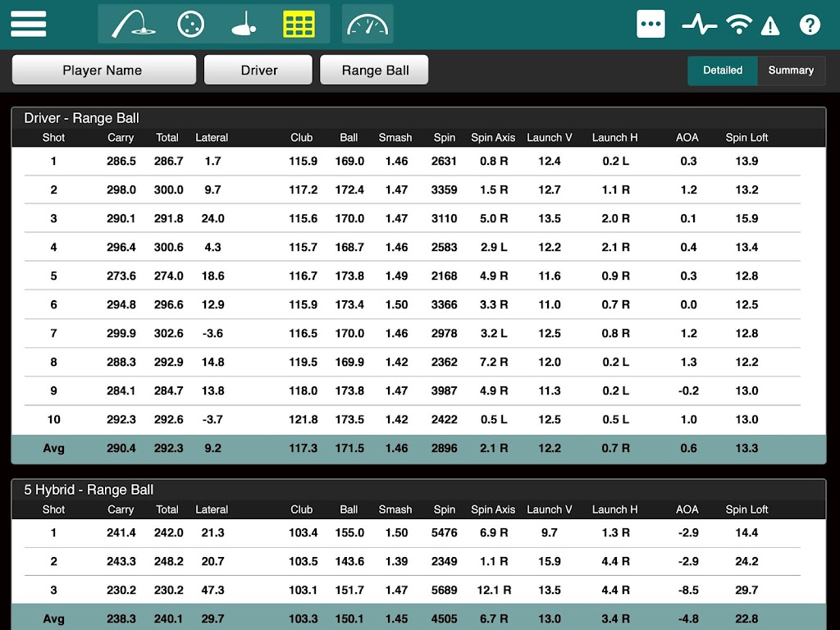Click the Driver table Spin Loft header
The height and width of the screenshot is (630, 840).
click(746, 138)
